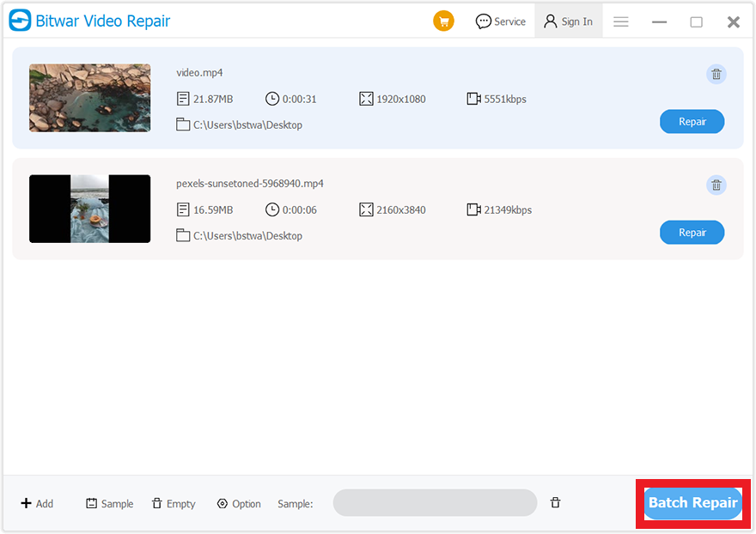Delete video.mp4 using its trash icon

[x=716, y=74]
